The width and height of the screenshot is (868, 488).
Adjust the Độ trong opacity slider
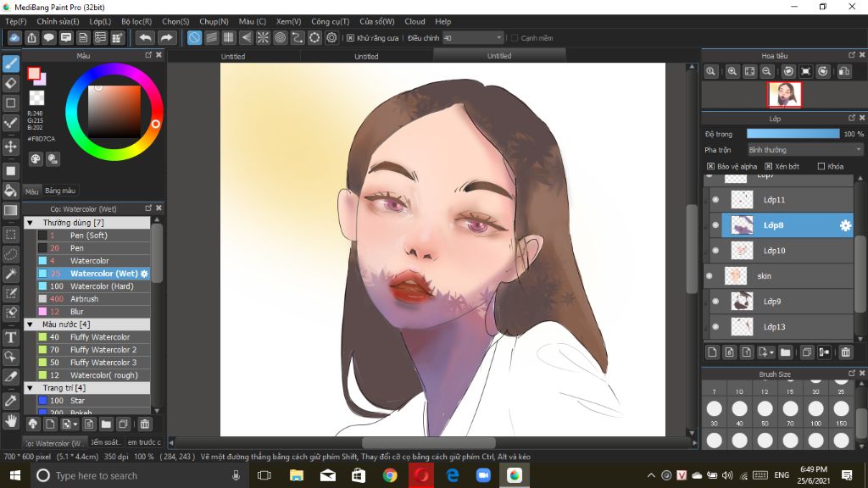tap(793, 134)
